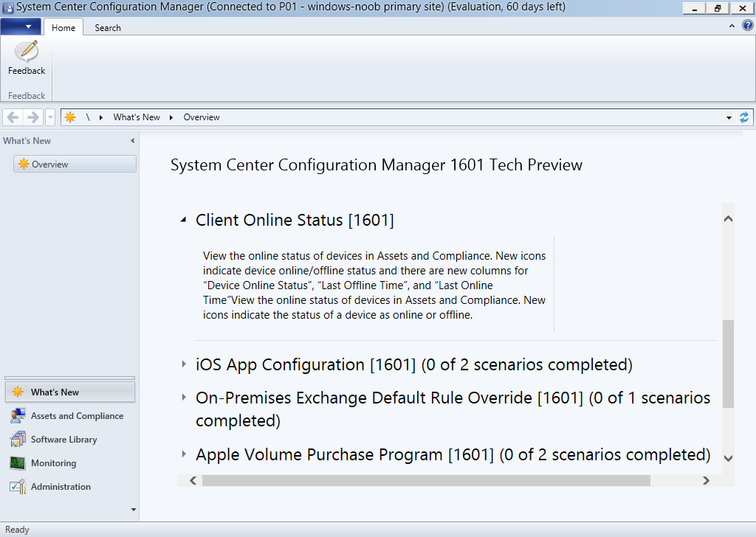
Task: Expand the root backslash breadcrumb arrow
Action: pos(100,117)
